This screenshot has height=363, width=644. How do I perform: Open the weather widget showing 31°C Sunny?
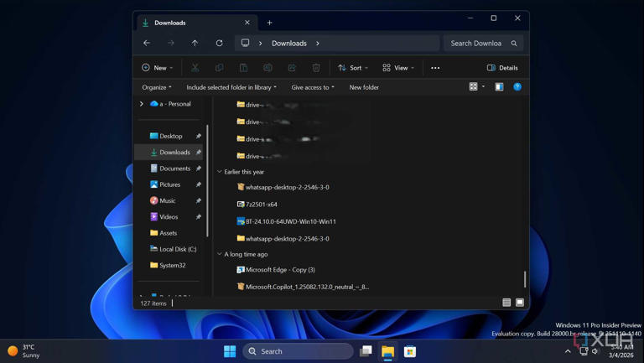pyautogui.click(x=24, y=351)
